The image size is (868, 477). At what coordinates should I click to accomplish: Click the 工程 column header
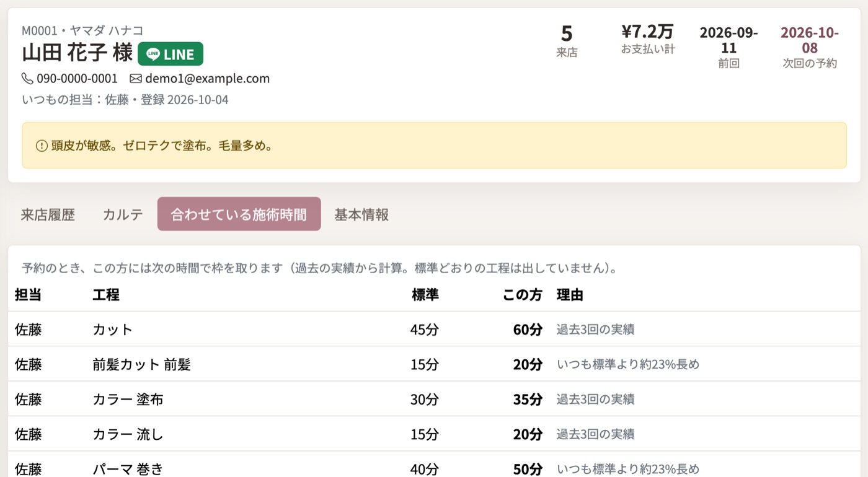tap(106, 295)
